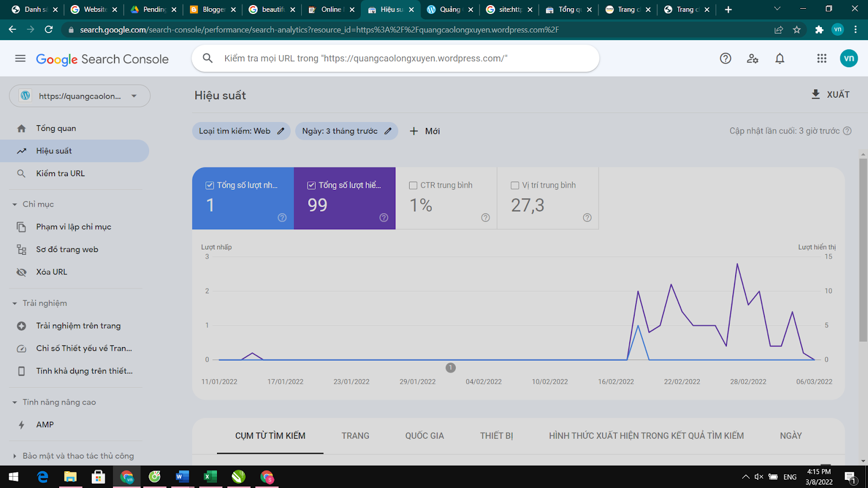Open the property selector dropdown

point(80,96)
